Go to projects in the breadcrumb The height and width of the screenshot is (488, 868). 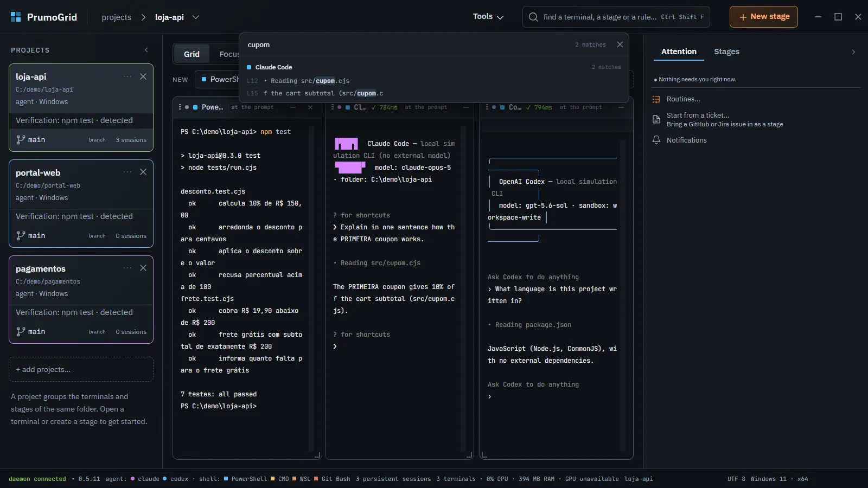117,17
